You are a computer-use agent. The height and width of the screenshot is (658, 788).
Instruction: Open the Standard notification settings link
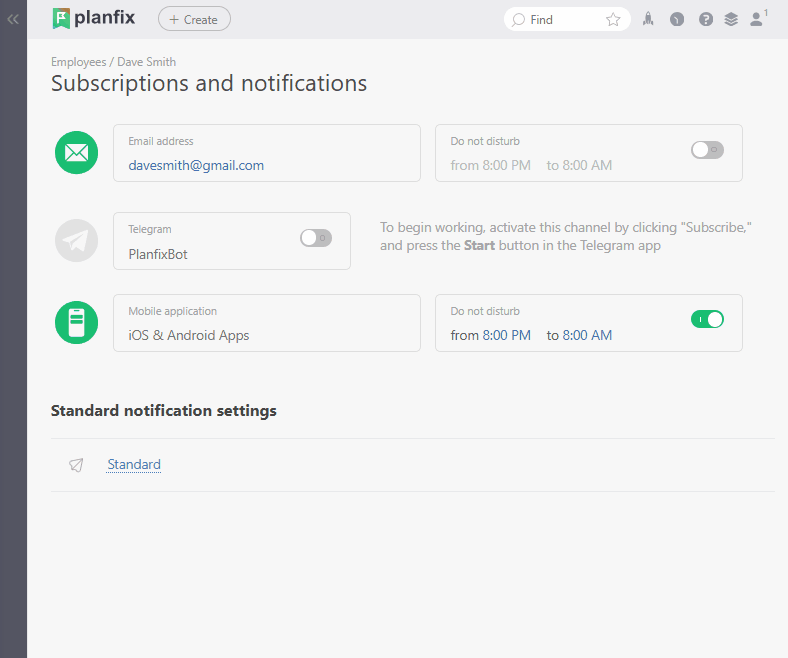[134, 465]
